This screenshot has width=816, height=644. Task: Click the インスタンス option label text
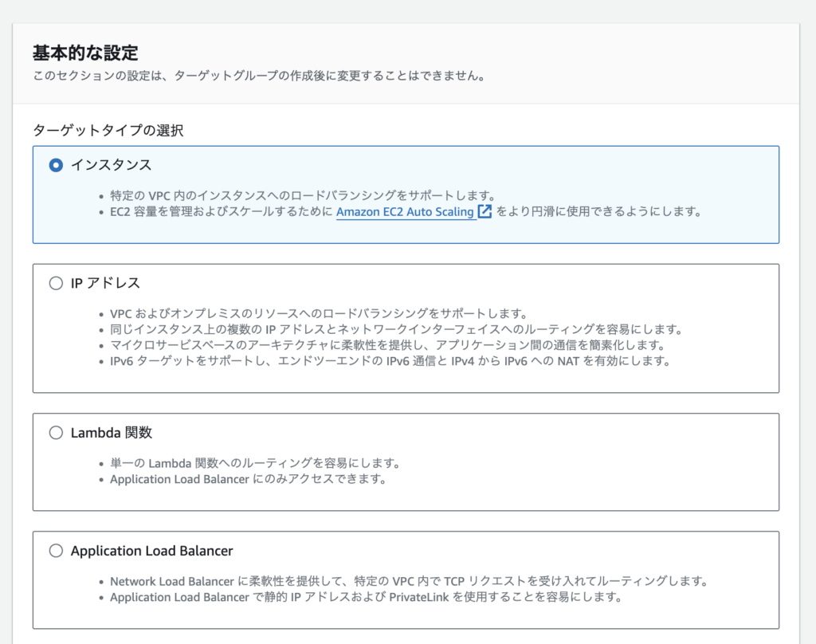pos(111,165)
